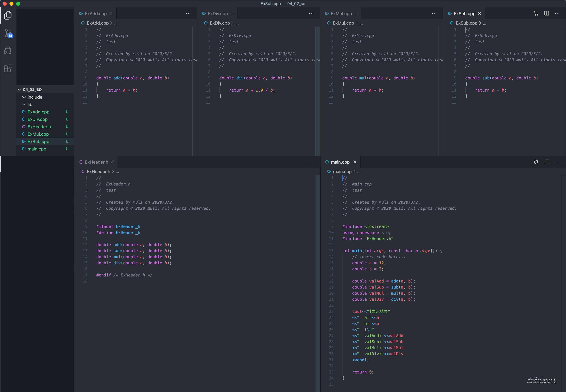Close the ExDiv.cpp tab
Viewport: 566px width, 392px height.
232,13
